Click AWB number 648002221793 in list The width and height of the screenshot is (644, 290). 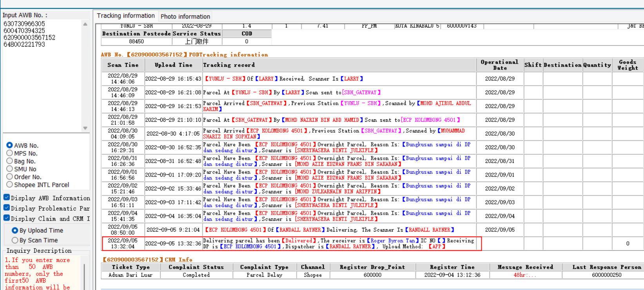(24, 44)
